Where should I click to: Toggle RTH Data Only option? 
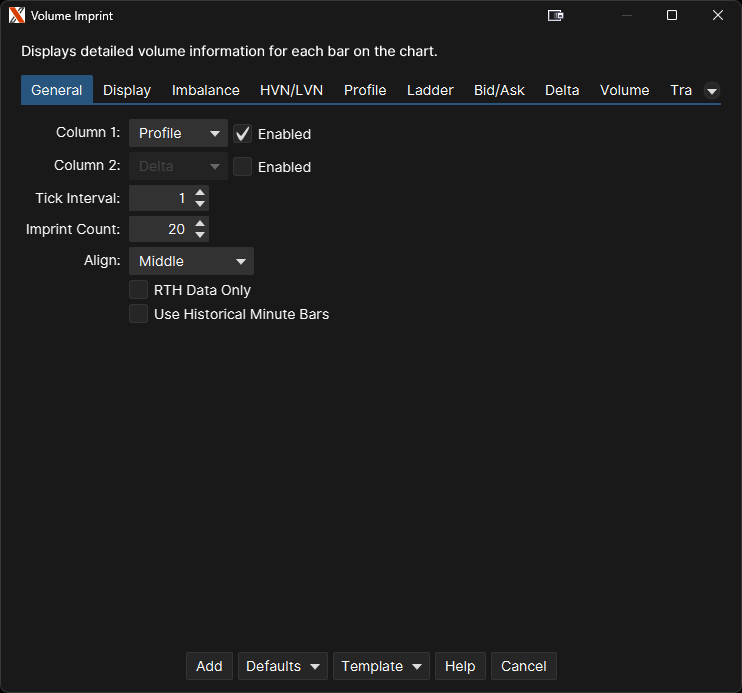point(139,290)
